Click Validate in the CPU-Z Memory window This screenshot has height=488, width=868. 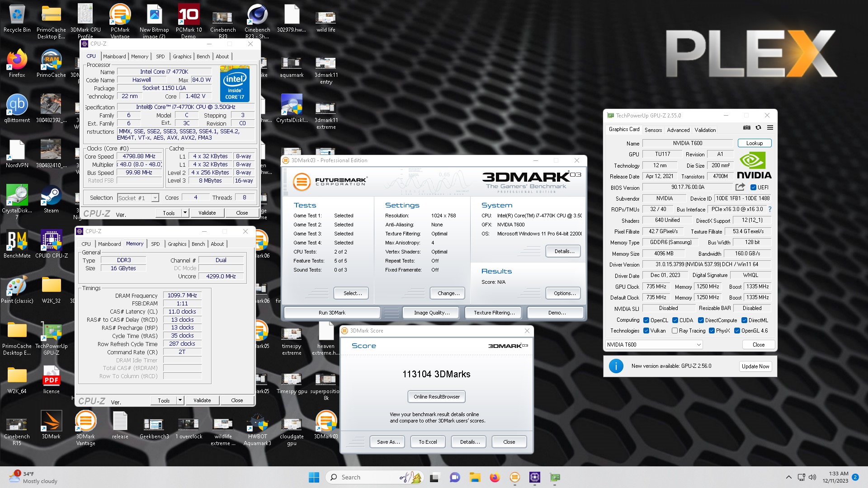(202, 400)
